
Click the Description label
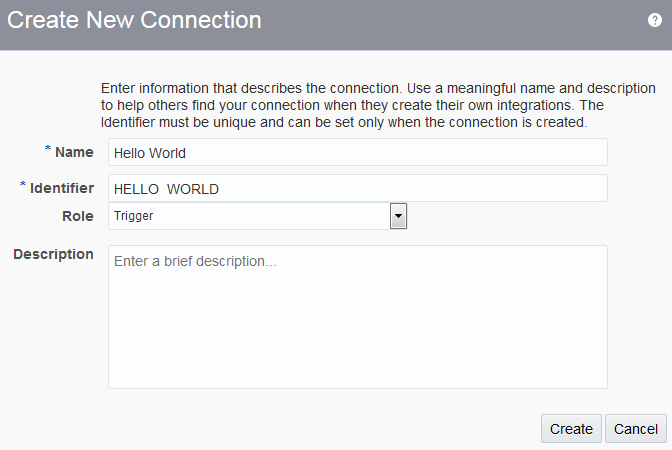tap(53, 254)
